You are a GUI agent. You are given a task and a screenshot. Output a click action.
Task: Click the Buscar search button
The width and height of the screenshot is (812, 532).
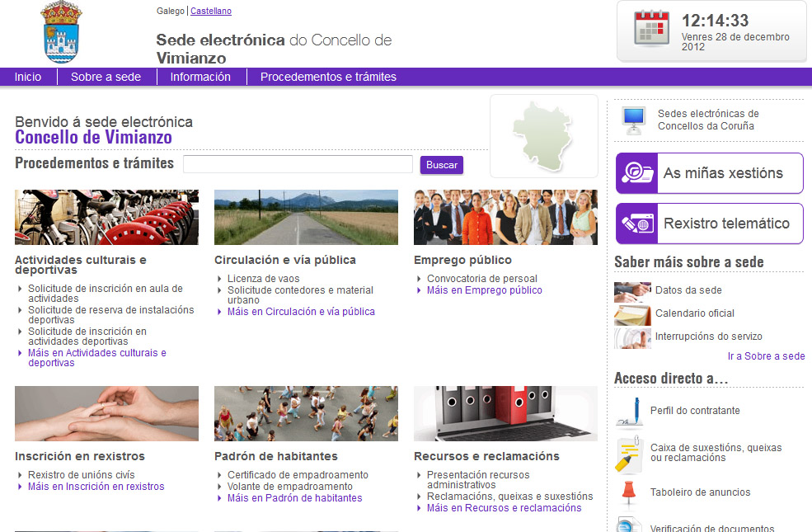click(442, 165)
